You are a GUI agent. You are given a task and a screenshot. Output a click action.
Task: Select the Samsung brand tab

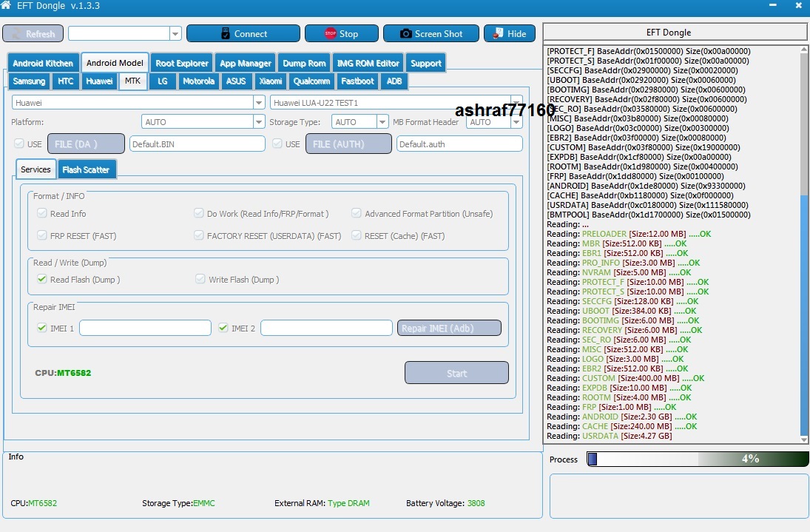tap(29, 81)
